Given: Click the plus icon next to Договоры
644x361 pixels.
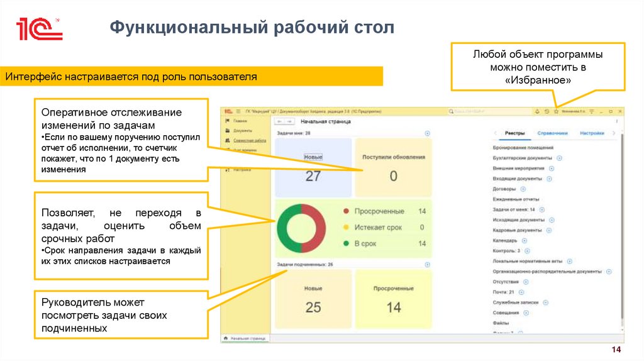Looking at the screenshot, I should (523, 189).
